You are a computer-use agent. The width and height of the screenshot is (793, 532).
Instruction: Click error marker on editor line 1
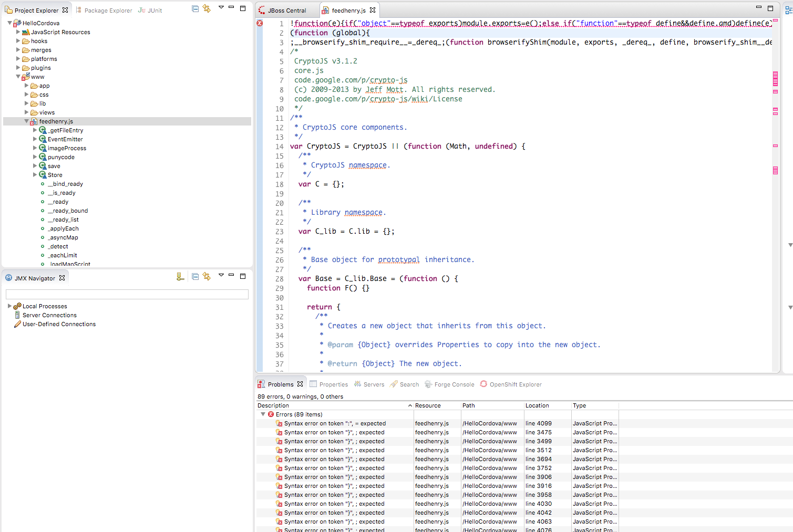(x=260, y=24)
